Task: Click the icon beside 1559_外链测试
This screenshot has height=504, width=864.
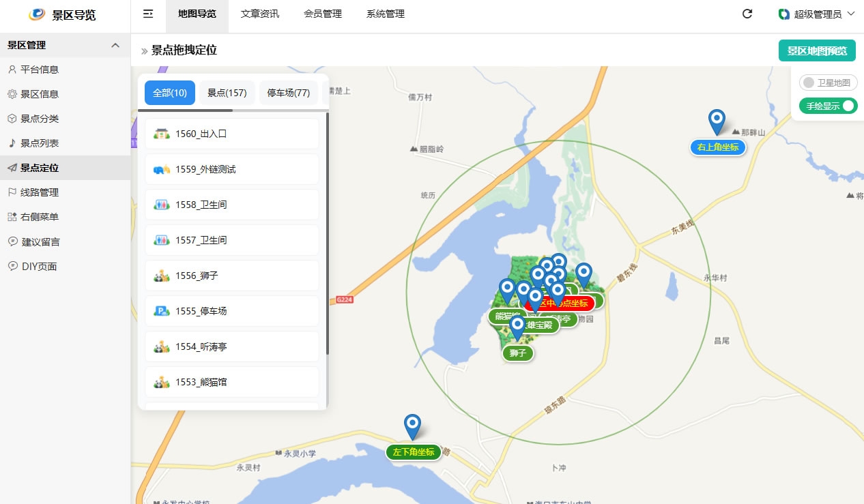Action: pos(162,169)
